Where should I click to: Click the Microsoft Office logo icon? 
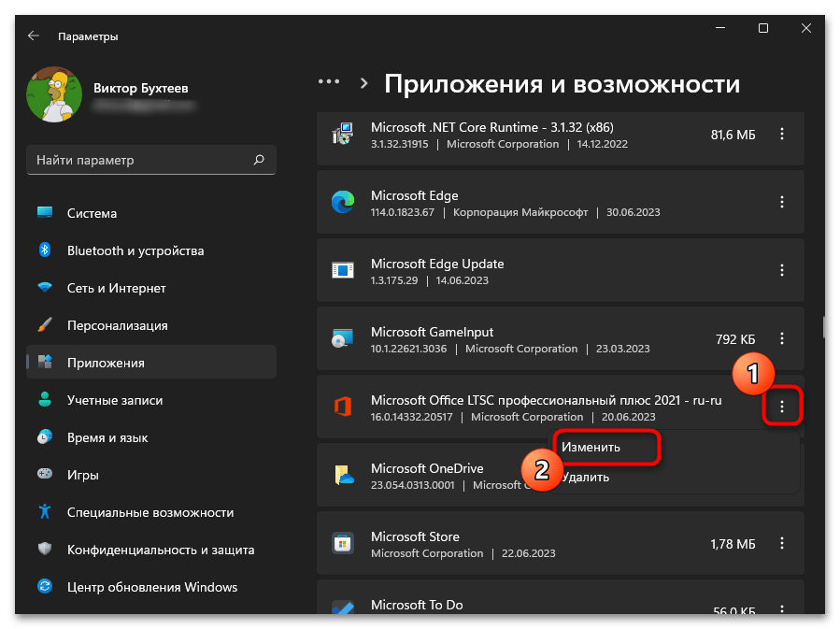(x=343, y=407)
